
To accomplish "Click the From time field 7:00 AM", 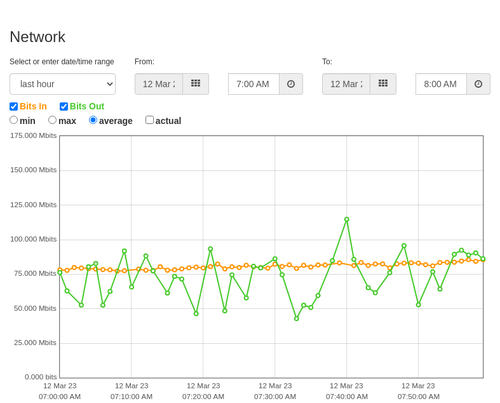I will click(x=254, y=84).
